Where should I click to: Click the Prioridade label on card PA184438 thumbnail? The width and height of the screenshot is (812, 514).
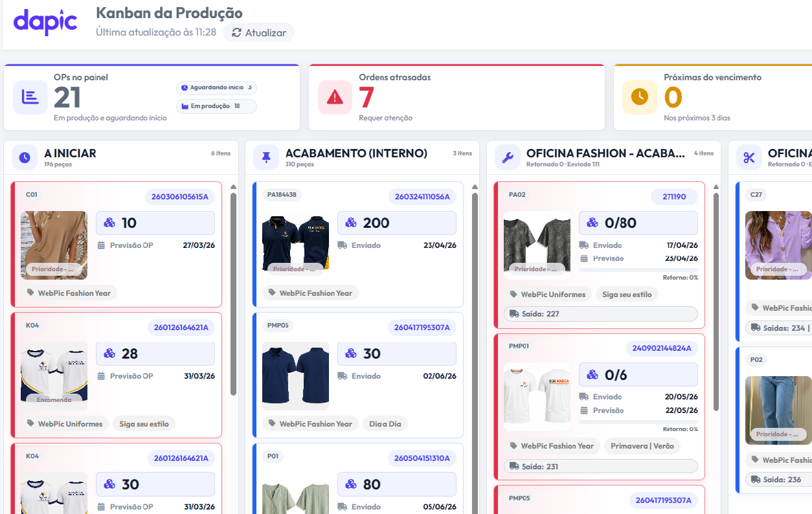296,269
